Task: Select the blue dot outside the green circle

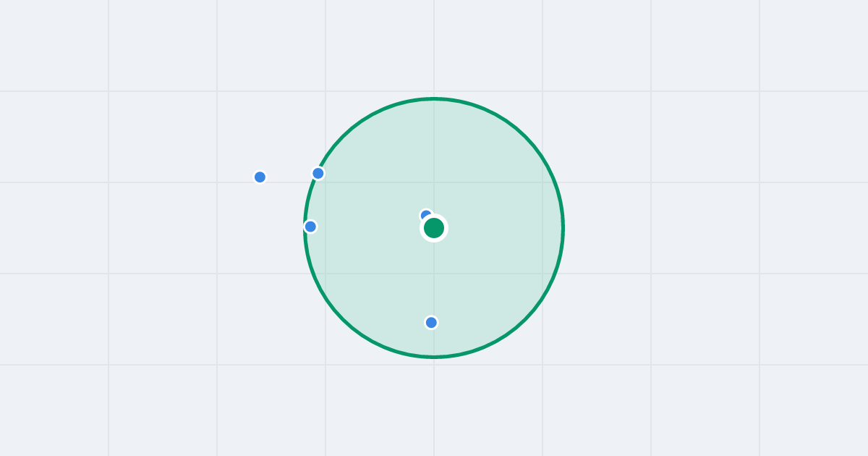Action: point(260,177)
